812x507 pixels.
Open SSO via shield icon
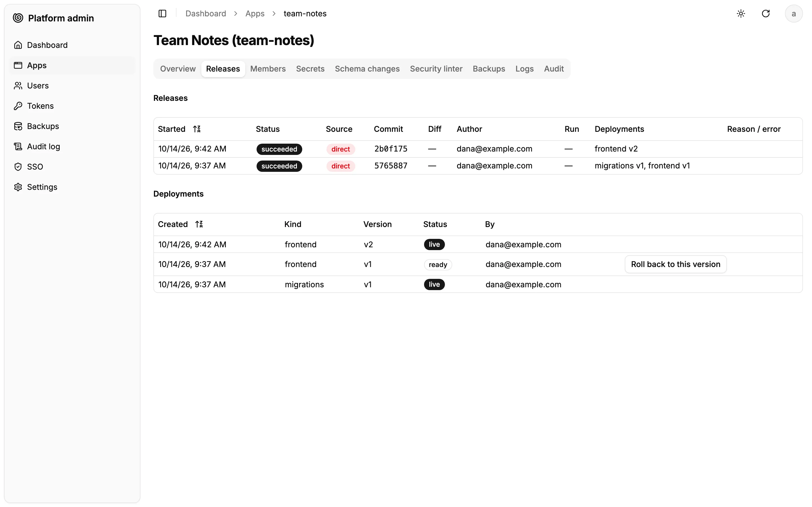[18, 167]
